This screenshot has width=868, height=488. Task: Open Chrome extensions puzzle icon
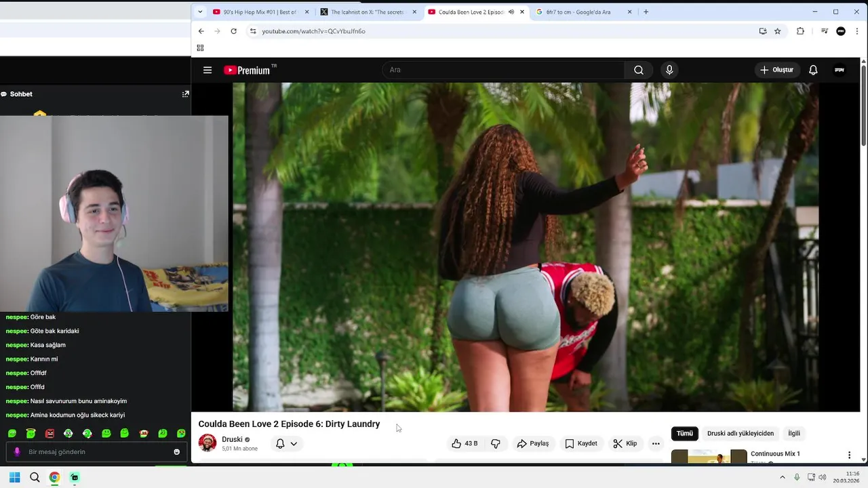(800, 31)
